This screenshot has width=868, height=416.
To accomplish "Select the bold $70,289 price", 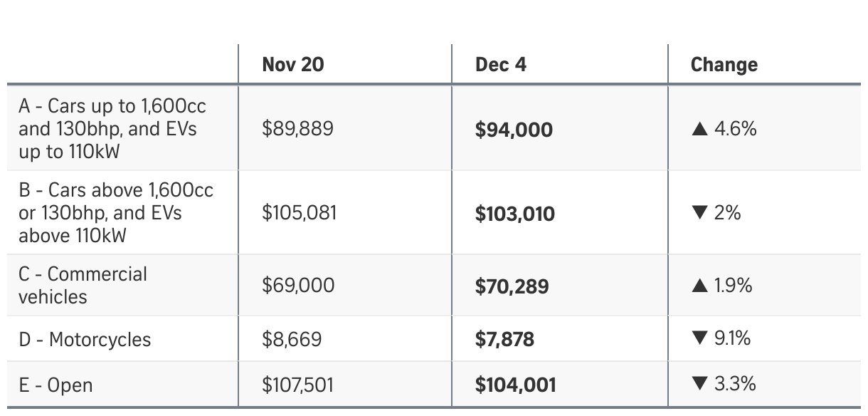I will (x=512, y=287).
